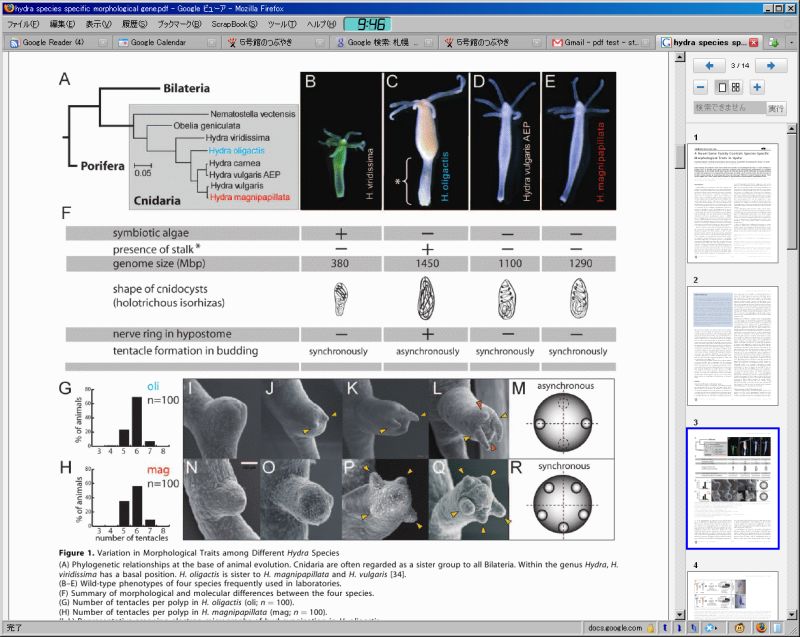
Task: Click the 'Figure 1.' caption heading
Action: click(x=77, y=553)
